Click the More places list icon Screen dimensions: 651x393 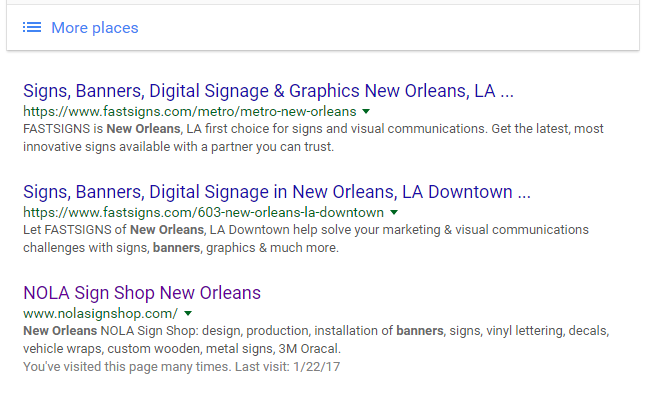(x=32, y=28)
